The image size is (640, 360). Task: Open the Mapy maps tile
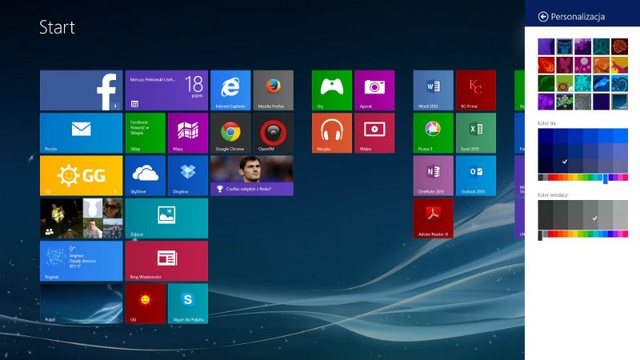click(x=188, y=133)
